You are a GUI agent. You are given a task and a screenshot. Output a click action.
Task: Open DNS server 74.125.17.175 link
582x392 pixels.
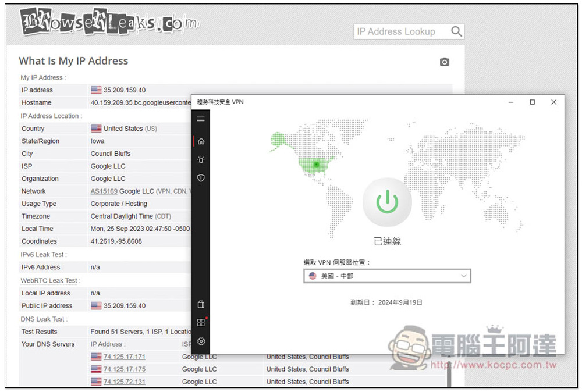tap(125, 369)
